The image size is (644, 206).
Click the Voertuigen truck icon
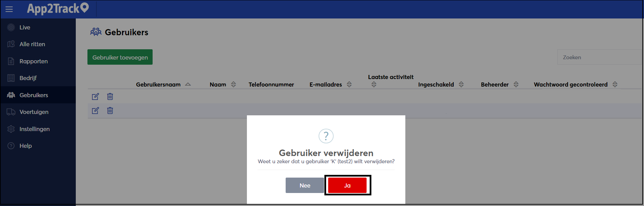pos(11,112)
